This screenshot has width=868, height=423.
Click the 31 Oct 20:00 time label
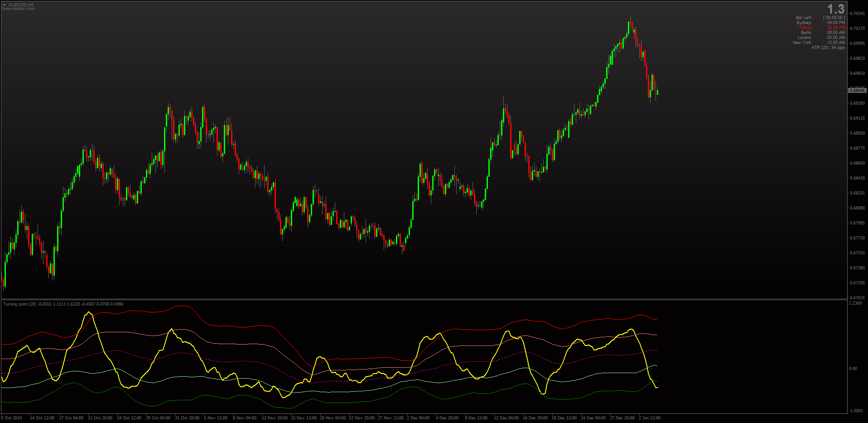[187, 418]
